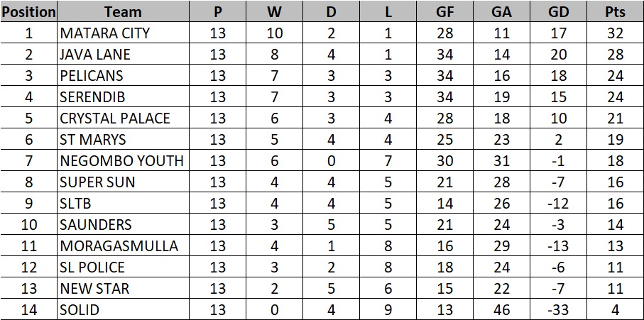Select the JAVA LANE team cell
Screen dimensions: 644x320
[124, 54]
